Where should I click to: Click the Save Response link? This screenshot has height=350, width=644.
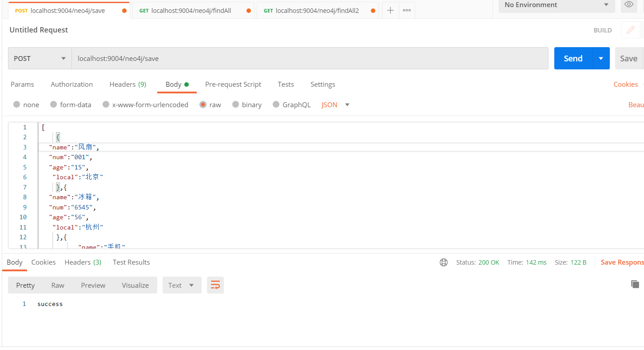622,262
